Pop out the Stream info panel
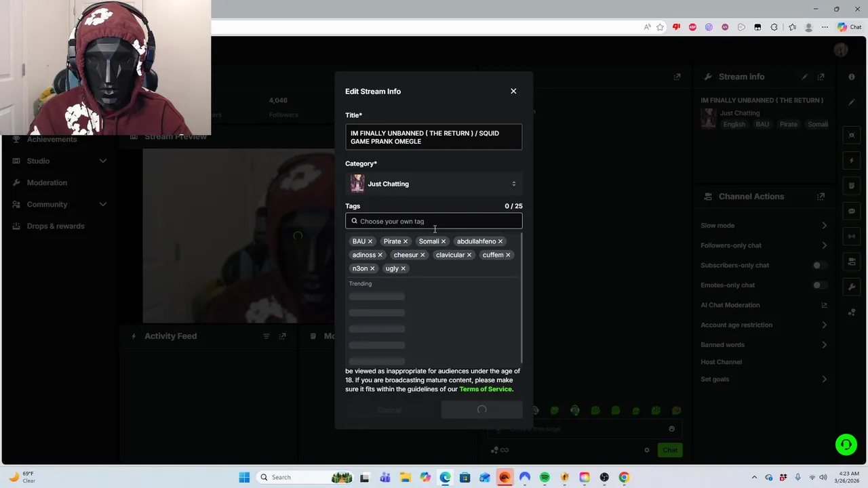This screenshot has width=868, height=488. 821,77
